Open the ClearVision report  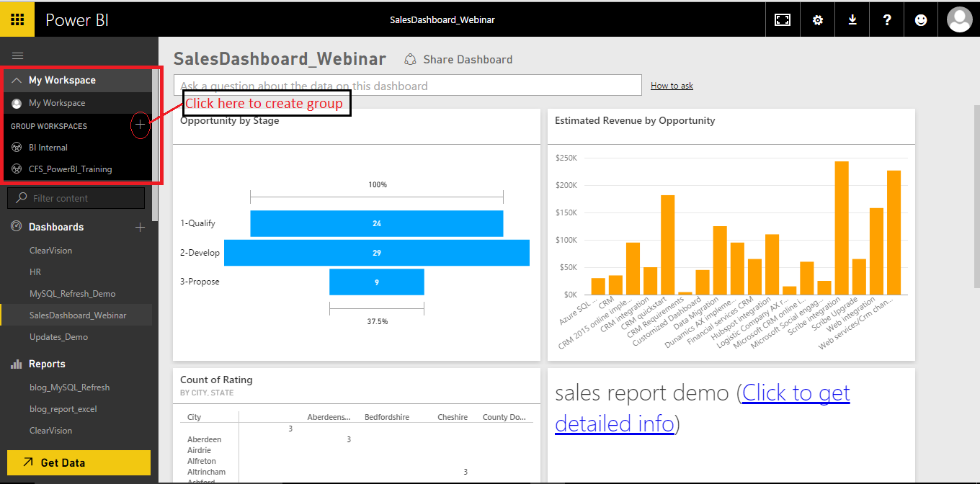(x=50, y=430)
